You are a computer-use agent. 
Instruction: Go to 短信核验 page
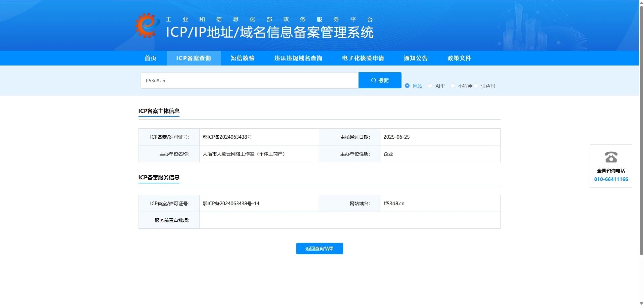[x=243, y=58]
